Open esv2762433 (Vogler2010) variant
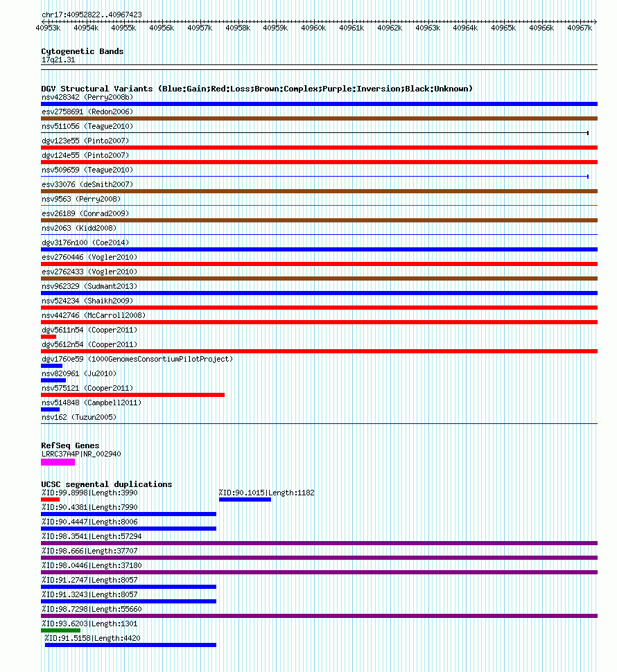This screenshot has width=617, height=672. pyautogui.click(x=89, y=272)
